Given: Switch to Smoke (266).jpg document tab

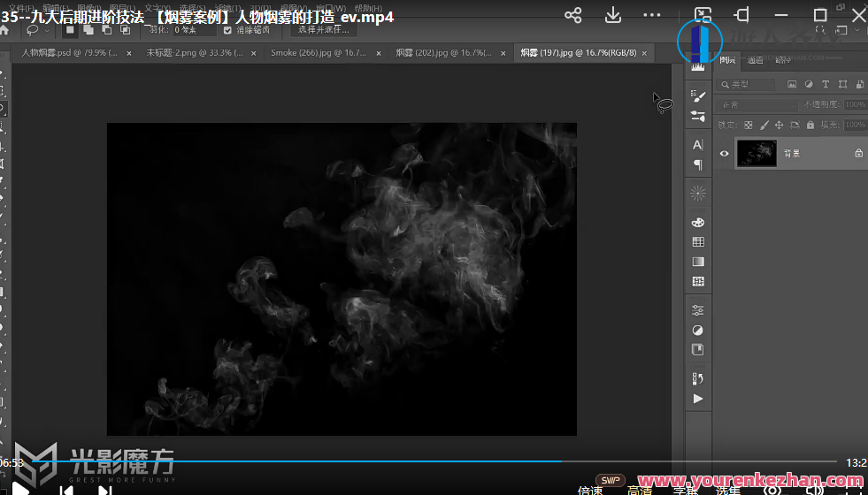Looking at the screenshot, I should click(x=319, y=53).
